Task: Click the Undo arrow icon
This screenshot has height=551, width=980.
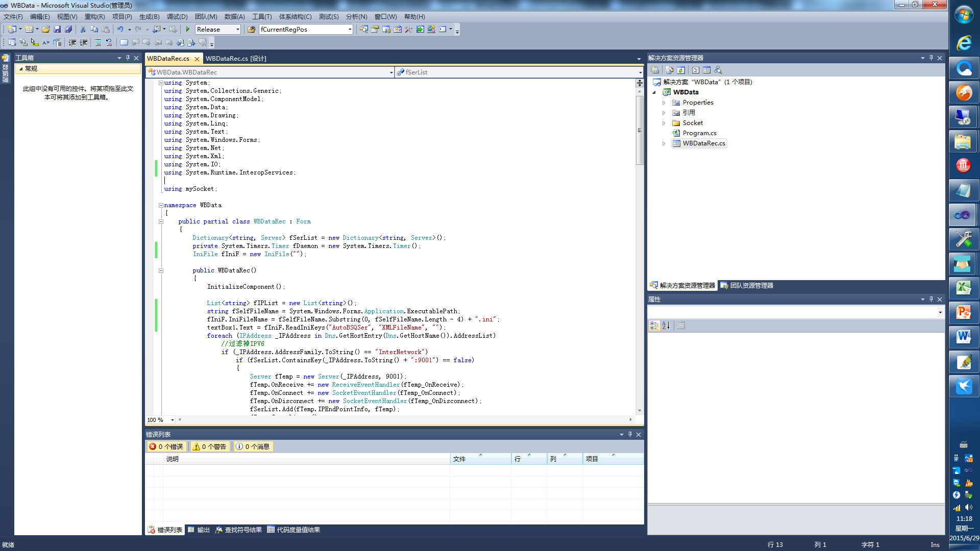Action: click(x=120, y=30)
